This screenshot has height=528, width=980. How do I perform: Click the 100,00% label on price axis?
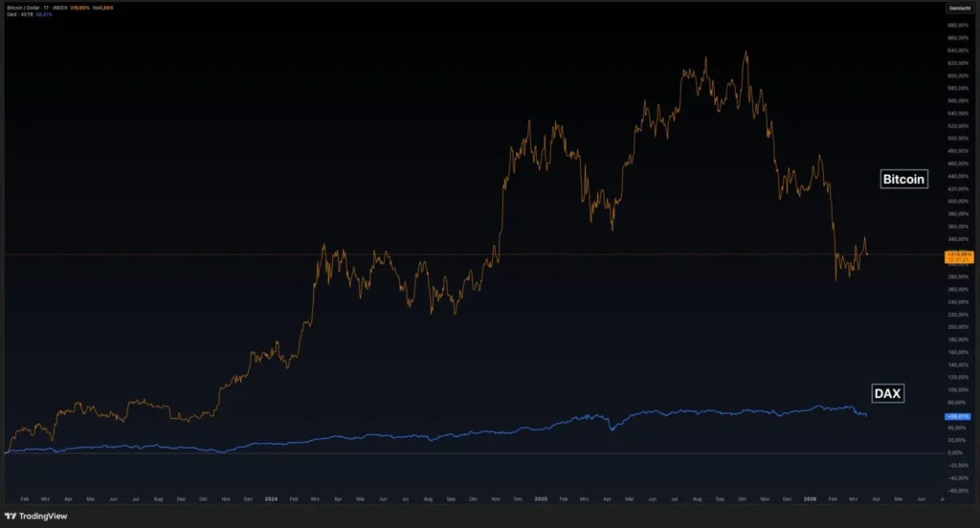click(x=958, y=390)
